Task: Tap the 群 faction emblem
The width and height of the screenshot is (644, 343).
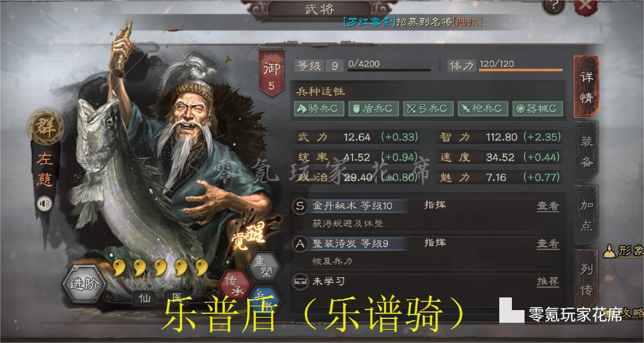Action: click(46, 127)
